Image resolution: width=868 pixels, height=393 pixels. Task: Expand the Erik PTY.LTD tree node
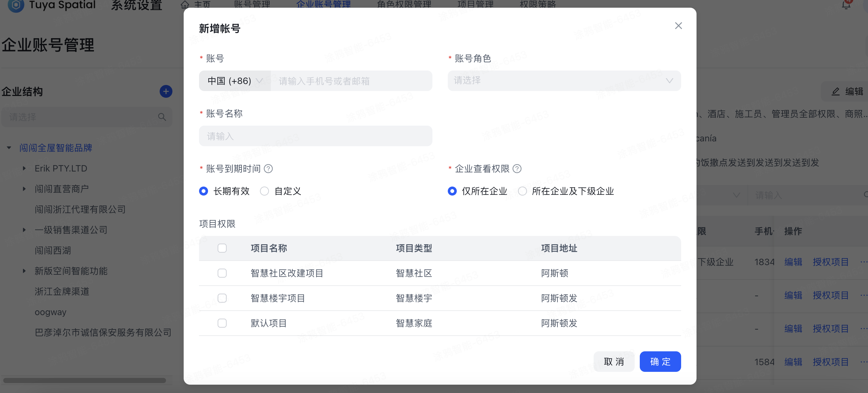(24, 168)
